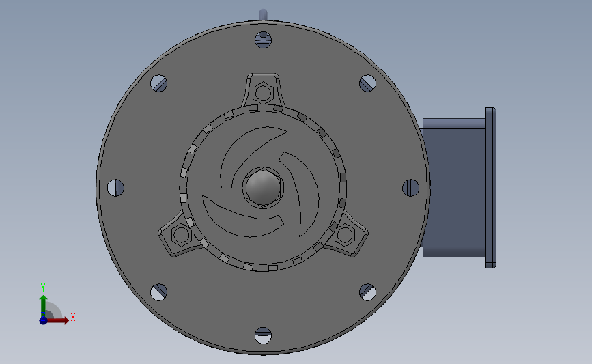The image size is (592, 364).
Task: Select the small pin protruding above the housing
Action: [263, 15]
